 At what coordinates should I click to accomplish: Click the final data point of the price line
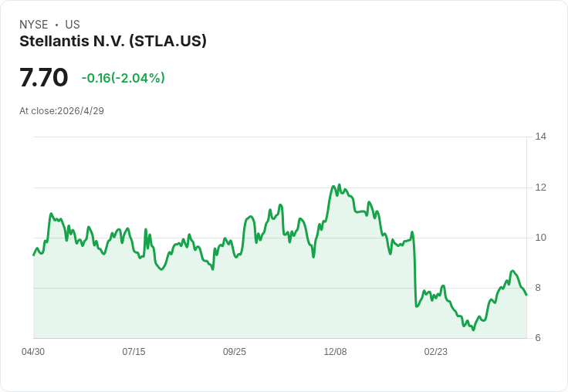[526, 295]
